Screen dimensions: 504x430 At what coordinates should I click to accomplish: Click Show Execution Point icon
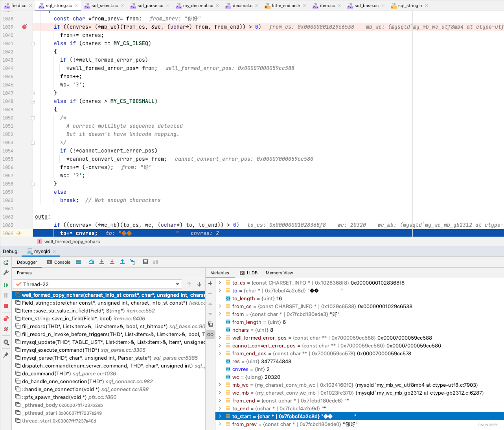tap(79, 262)
